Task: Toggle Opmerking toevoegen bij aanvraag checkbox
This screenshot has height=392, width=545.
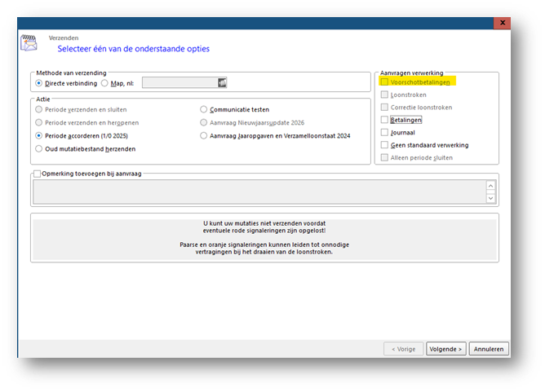Action: (x=37, y=174)
